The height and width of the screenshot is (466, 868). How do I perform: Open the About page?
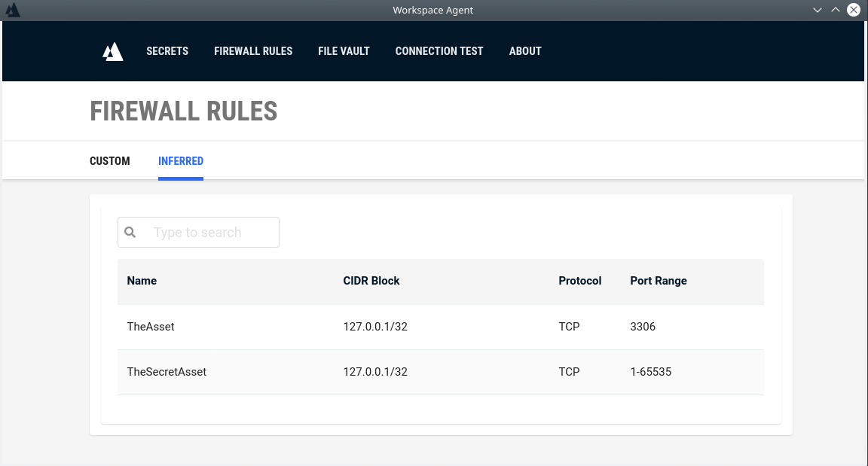point(525,51)
